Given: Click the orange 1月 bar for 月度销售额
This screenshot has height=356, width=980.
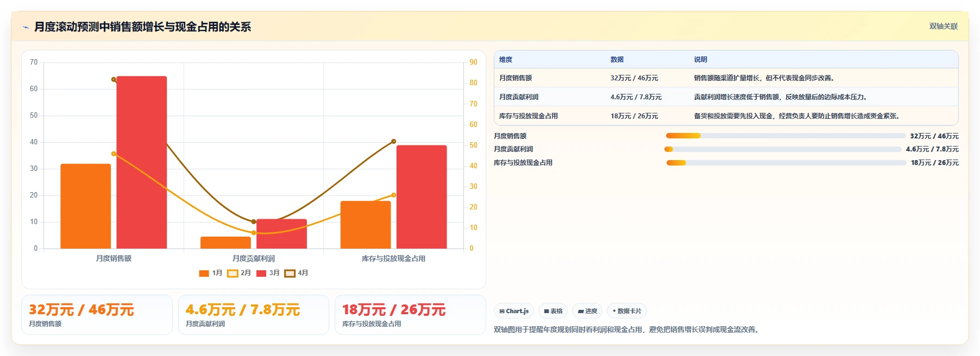Looking at the screenshot, I should pyautogui.click(x=86, y=206).
